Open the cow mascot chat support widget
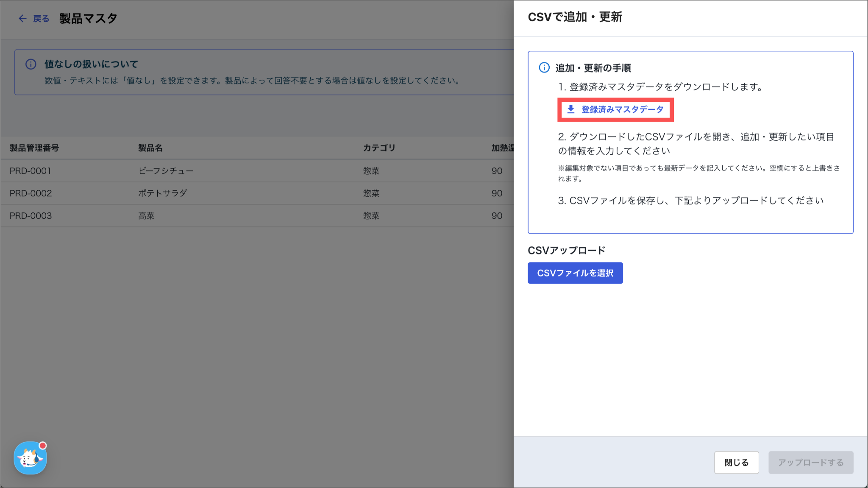Viewport: 868px width, 488px height. pyautogui.click(x=30, y=458)
